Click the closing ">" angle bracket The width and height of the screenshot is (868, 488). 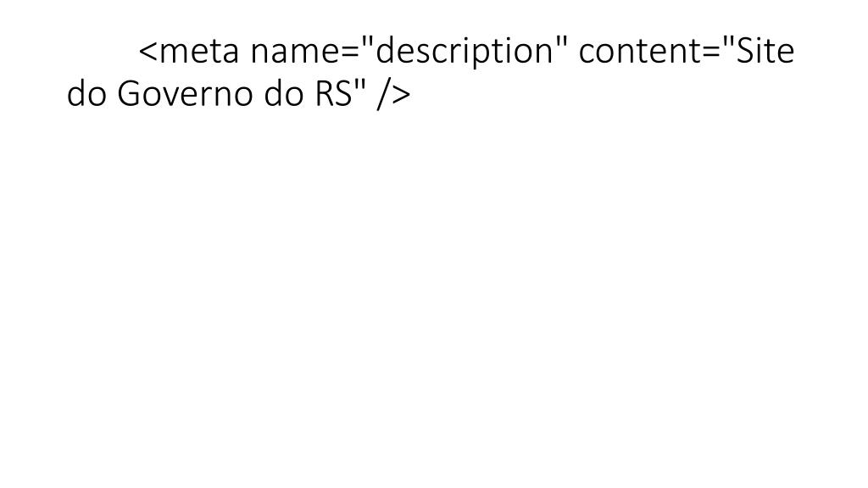point(401,95)
